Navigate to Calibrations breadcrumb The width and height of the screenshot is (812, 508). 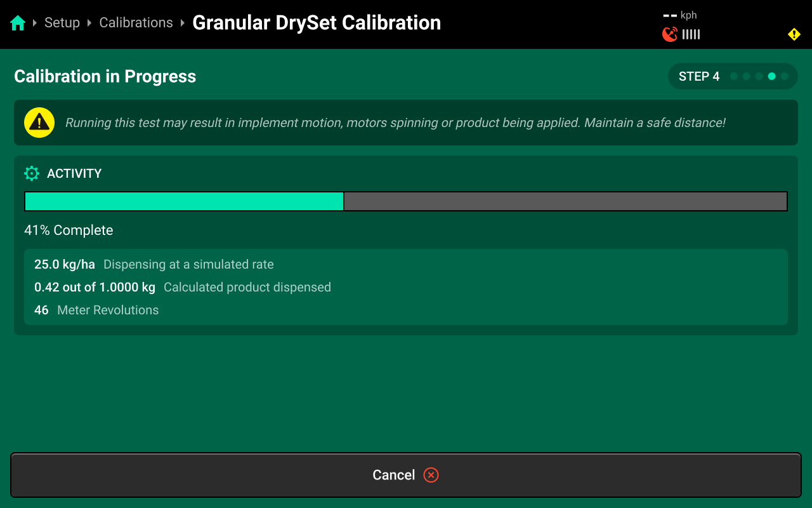(136, 23)
